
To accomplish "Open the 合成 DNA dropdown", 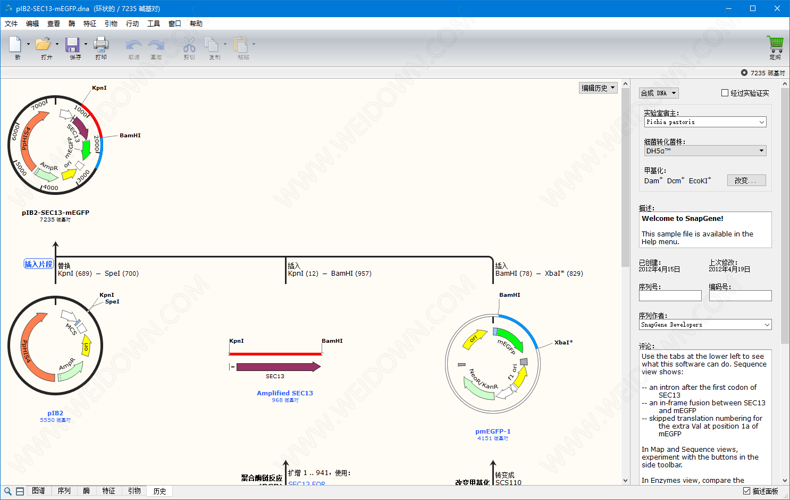I will [658, 93].
